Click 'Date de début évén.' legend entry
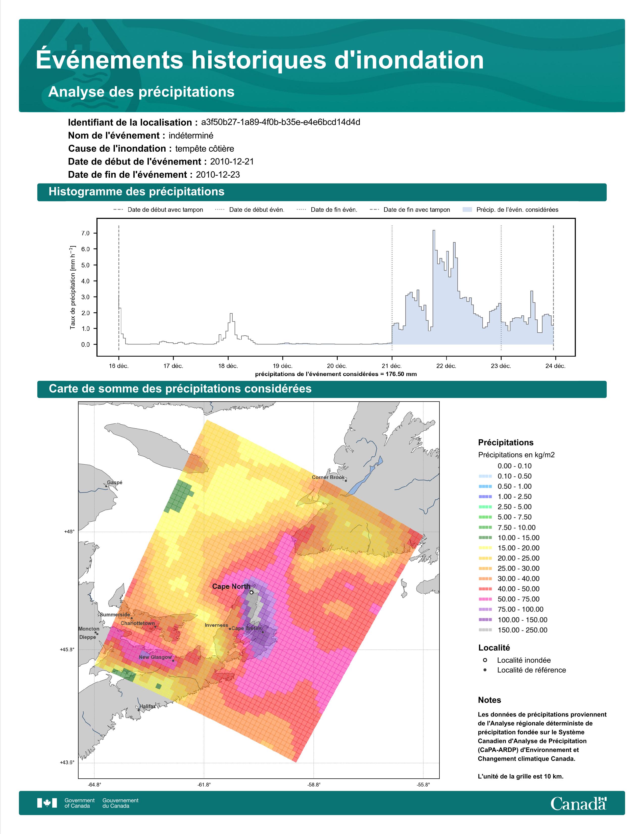Viewport: 644px width, 834px height. tap(250, 210)
